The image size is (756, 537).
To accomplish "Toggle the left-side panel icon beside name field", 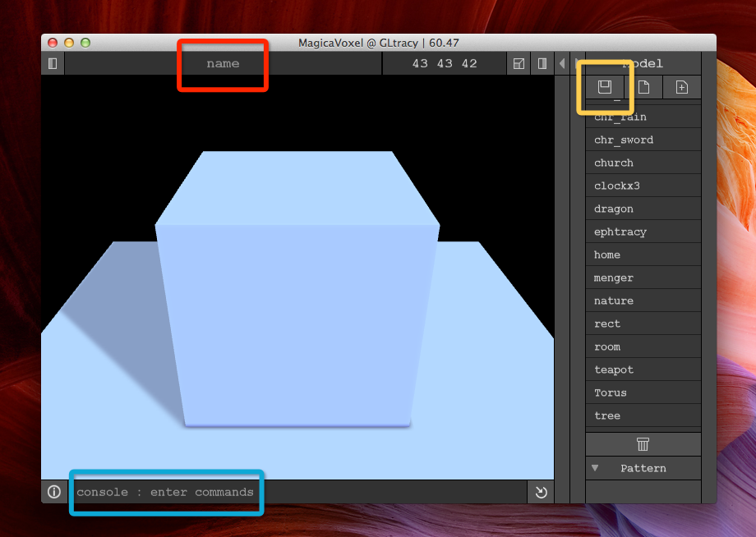I will (x=53, y=63).
